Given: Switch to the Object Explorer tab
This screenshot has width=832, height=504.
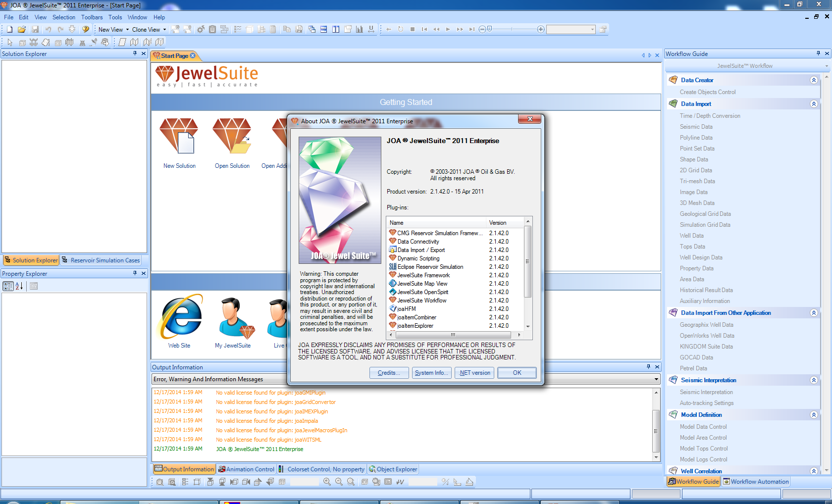Looking at the screenshot, I should tap(393, 469).
